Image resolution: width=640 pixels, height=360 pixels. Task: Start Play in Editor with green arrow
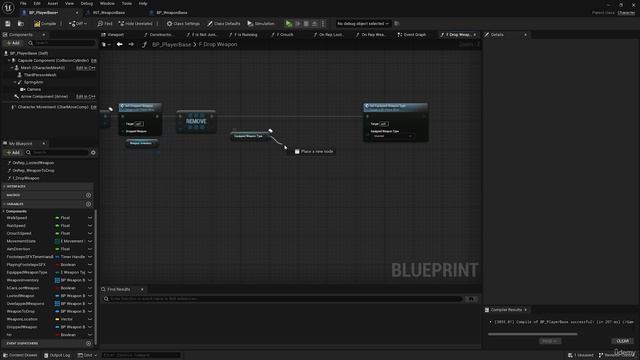tap(289, 24)
